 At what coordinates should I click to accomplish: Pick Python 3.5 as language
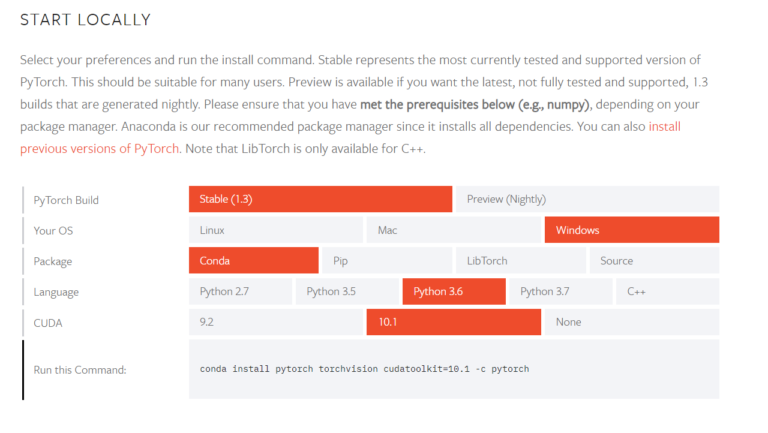[x=347, y=291]
